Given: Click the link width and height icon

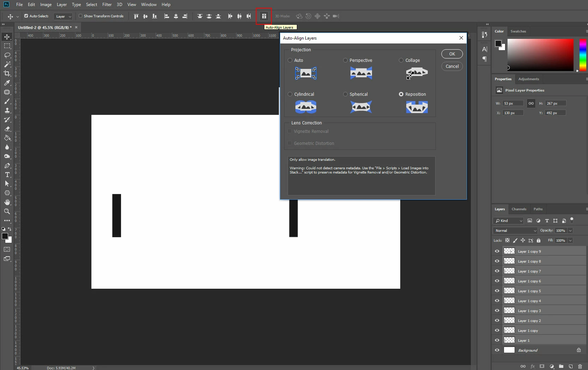Looking at the screenshot, I should click(531, 103).
